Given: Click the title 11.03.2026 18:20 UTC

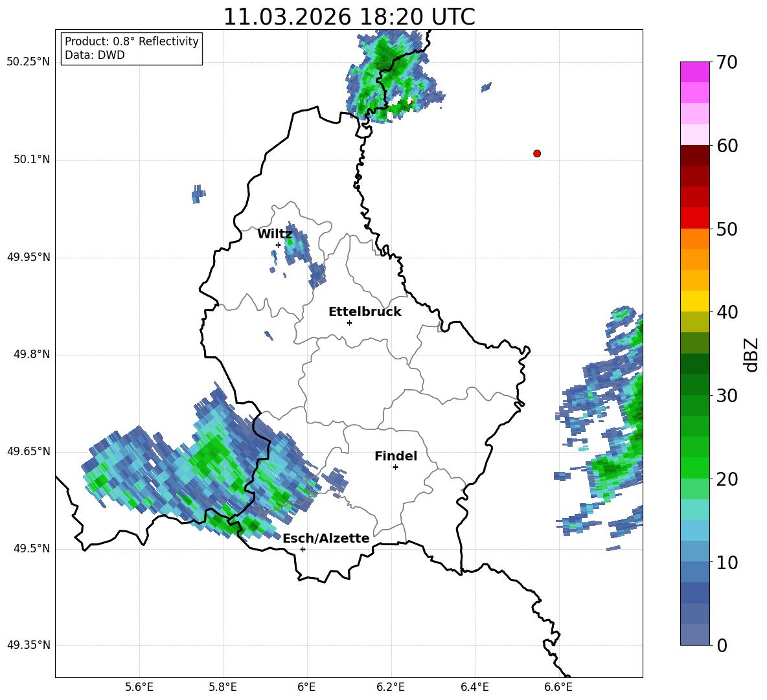Looking at the screenshot, I should 349,17.
